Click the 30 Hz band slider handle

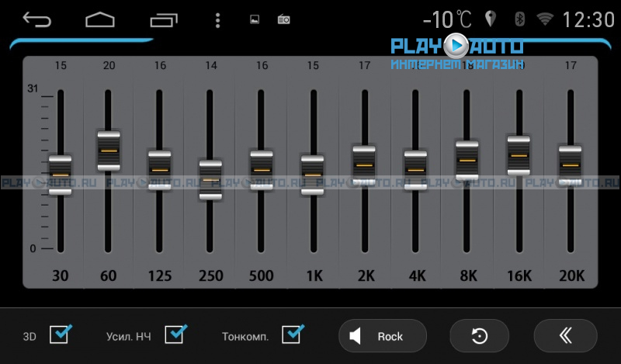tap(60, 175)
